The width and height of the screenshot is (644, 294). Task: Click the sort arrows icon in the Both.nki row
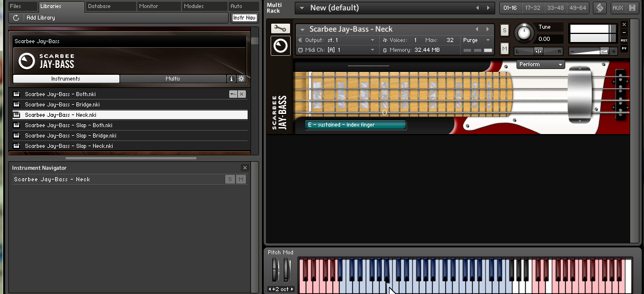(233, 94)
